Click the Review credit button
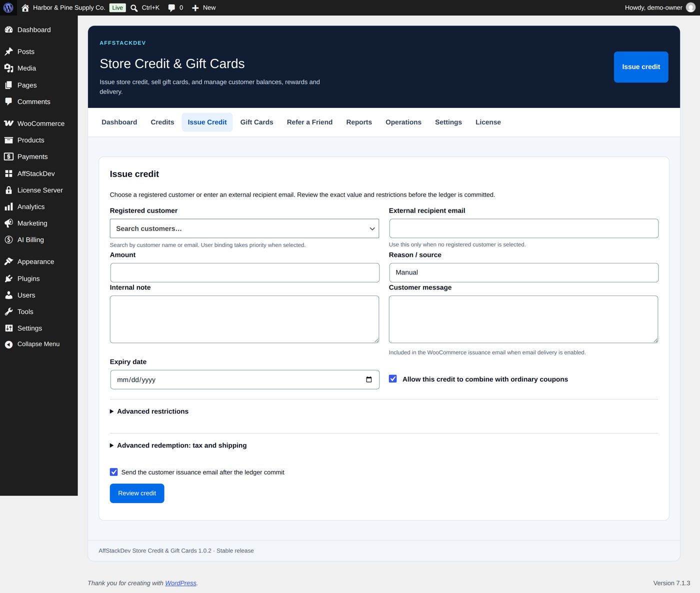This screenshot has height=593, width=700. [137, 493]
